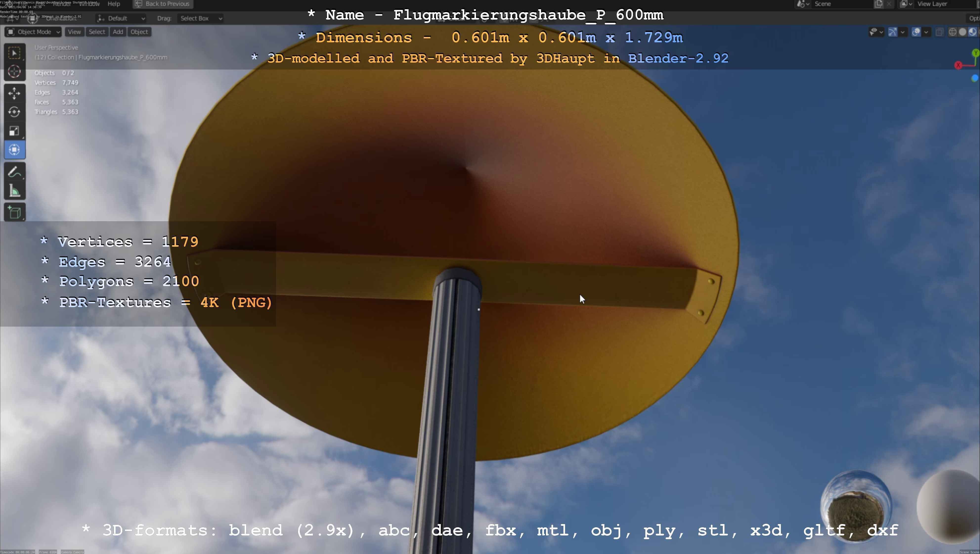Viewport: 980px width, 554px height.
Task: Choose the Move tool in toolbar
Action: pos(14,93)
